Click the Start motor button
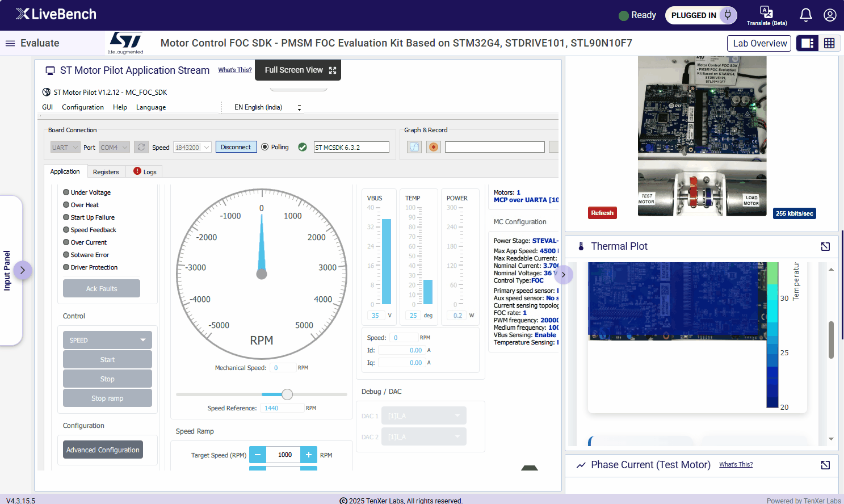Viewport: 844px width, 504px height. 107,359
